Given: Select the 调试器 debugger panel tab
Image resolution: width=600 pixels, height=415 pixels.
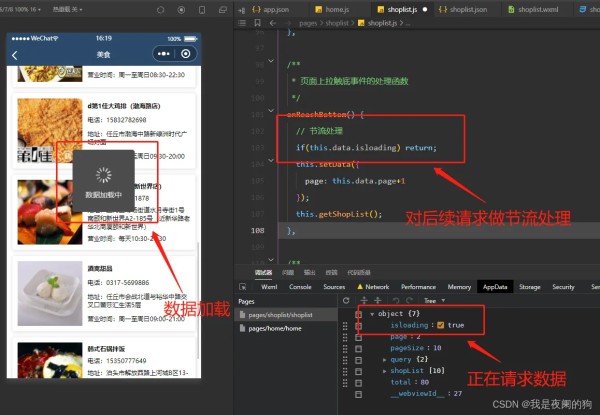Looking at the screenshot, I should [263, 272].
